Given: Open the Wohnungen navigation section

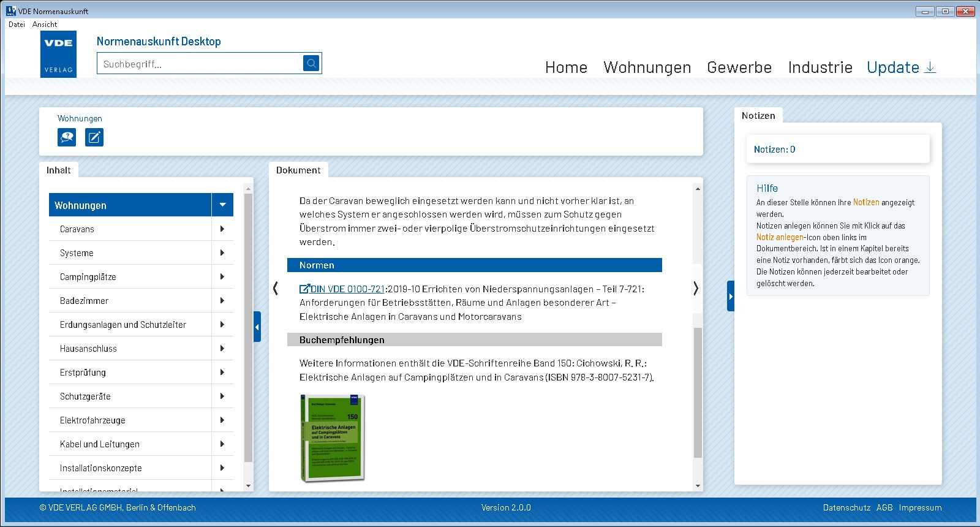Looking at the screenshot, I should click(647, 67).
